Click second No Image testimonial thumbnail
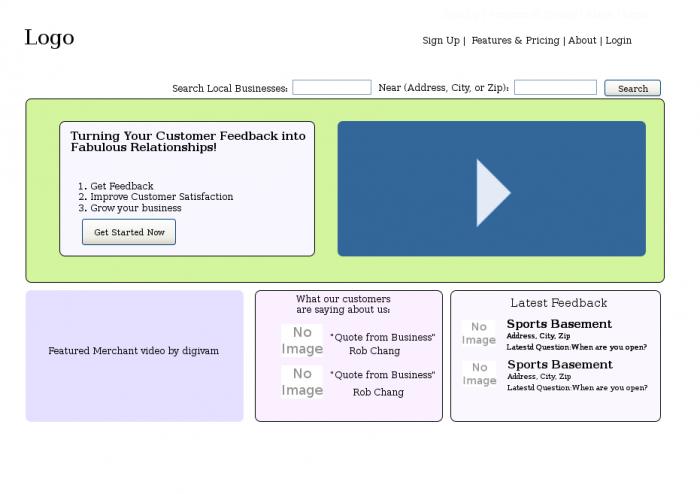Image resolution: width=700 pixels, height=494 pixels. pos(302,382)
